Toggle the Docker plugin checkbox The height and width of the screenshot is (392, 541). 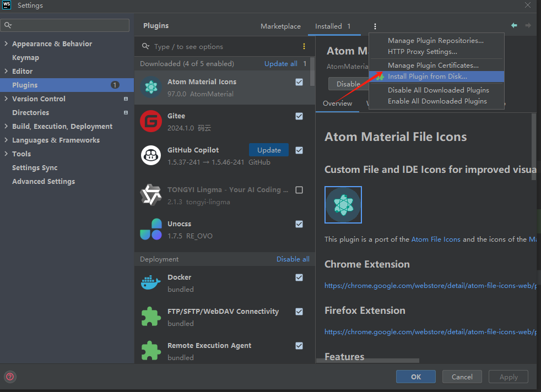tap(299, 277)
